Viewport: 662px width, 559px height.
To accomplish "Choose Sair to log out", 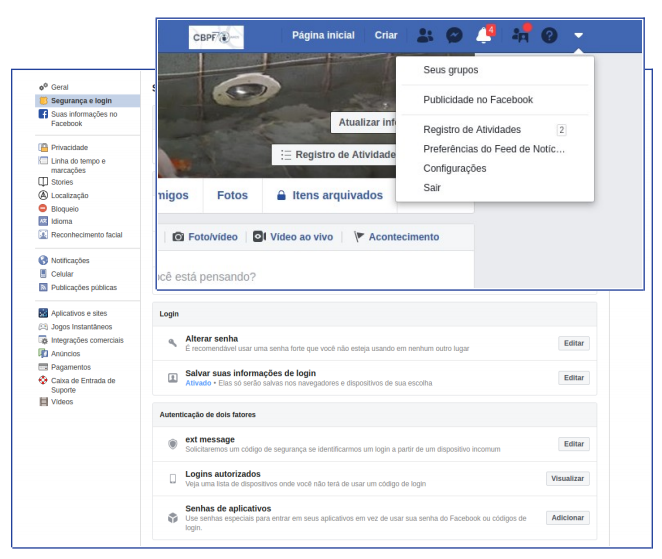I will point(432,187).
